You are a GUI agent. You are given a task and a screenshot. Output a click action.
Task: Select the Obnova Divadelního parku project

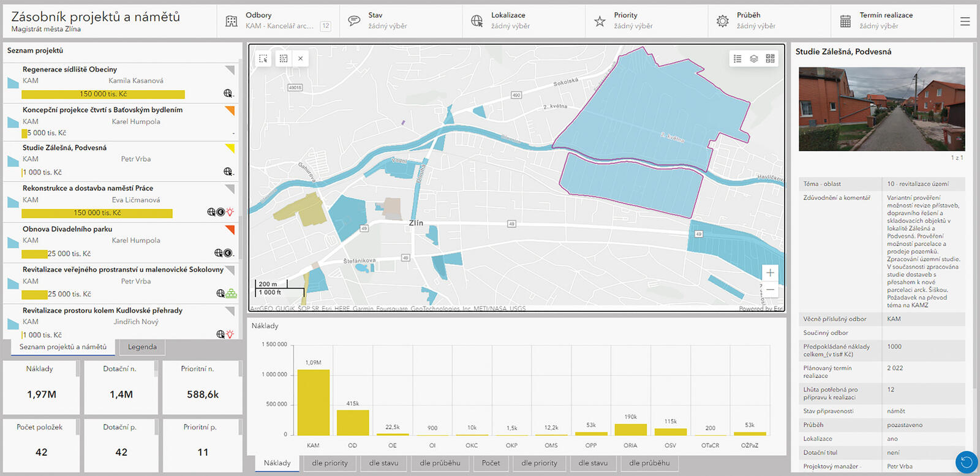coord(67,229)
